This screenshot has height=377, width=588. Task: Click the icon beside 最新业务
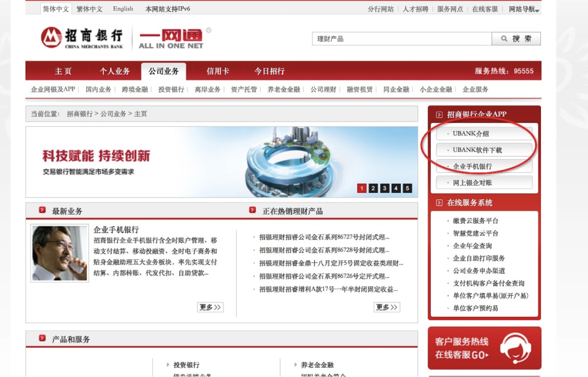pyautogui.click(x=42, y=210)
